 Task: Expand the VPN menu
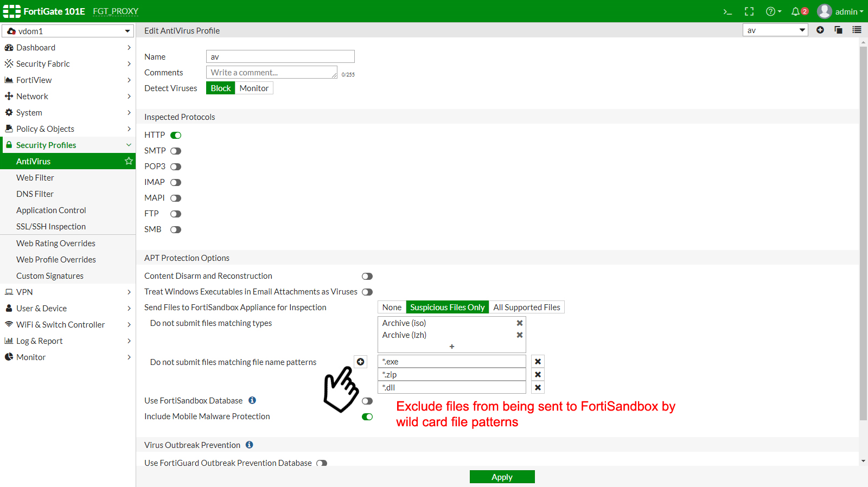(x=68, y=292)
